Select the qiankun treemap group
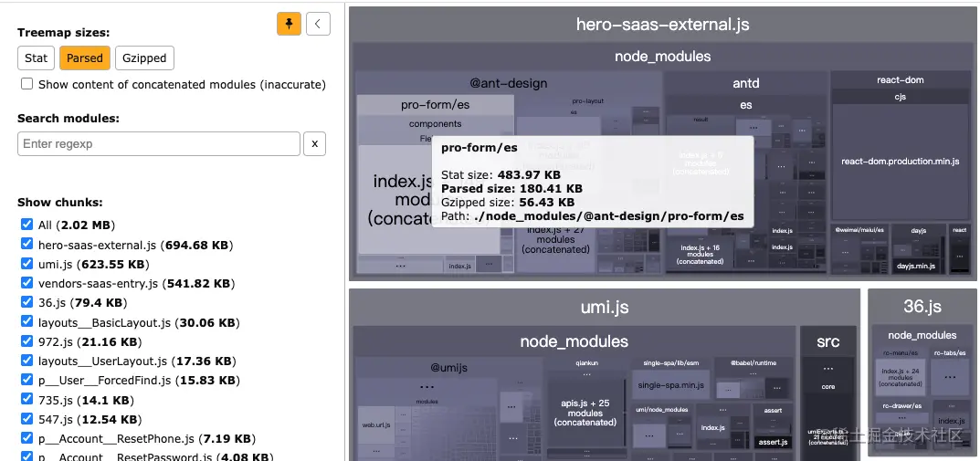 click(587, 362)
